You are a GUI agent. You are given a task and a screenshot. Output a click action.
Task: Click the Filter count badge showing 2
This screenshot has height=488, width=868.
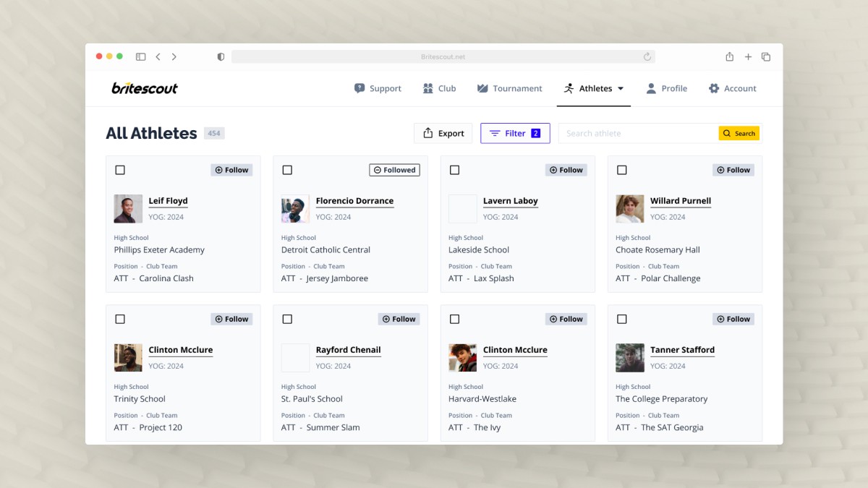pos(536,133)
